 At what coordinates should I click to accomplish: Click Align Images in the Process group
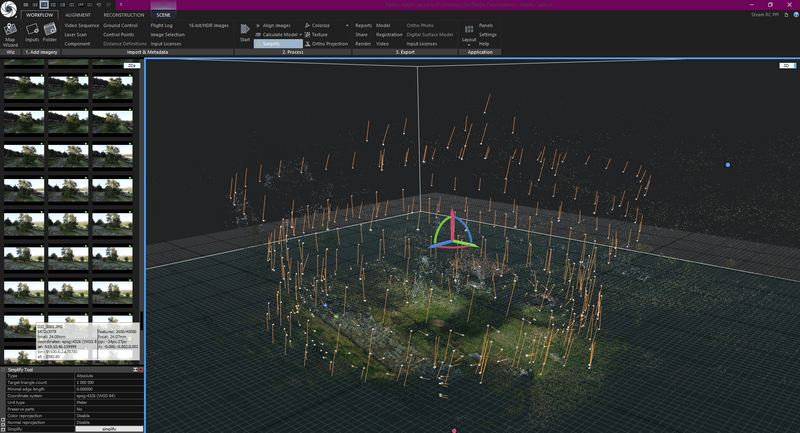[273, 26]
